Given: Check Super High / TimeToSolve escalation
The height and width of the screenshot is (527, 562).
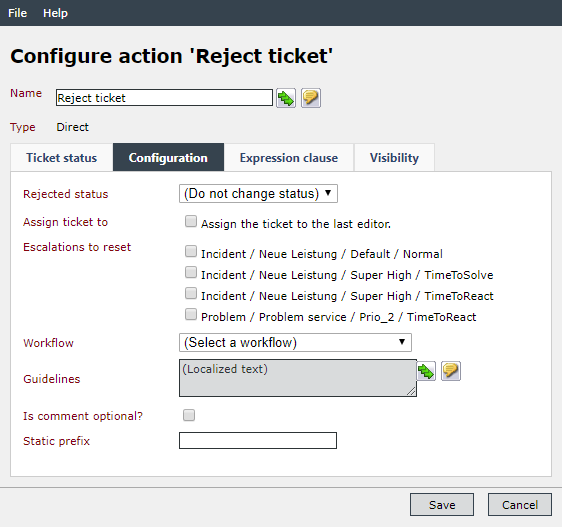Looking at the screenshot, I should 191,272.
